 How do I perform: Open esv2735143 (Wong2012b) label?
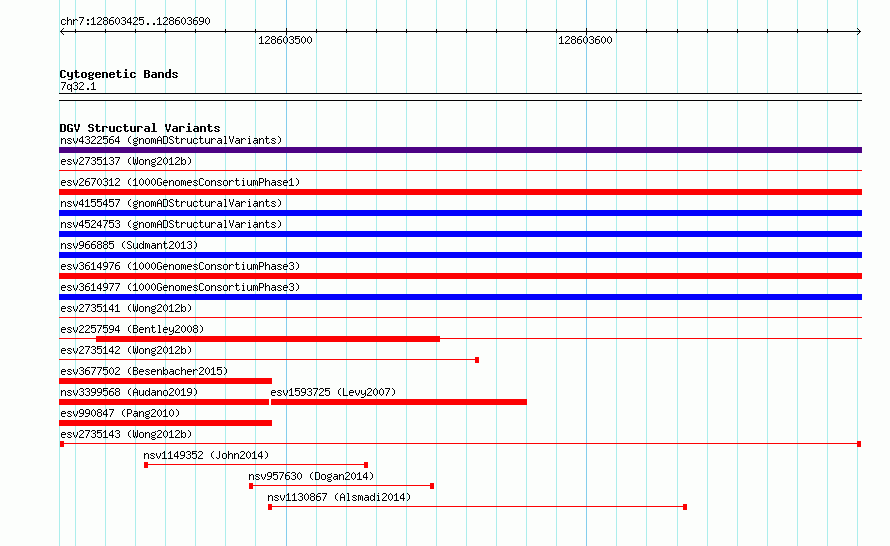(126, 434)
